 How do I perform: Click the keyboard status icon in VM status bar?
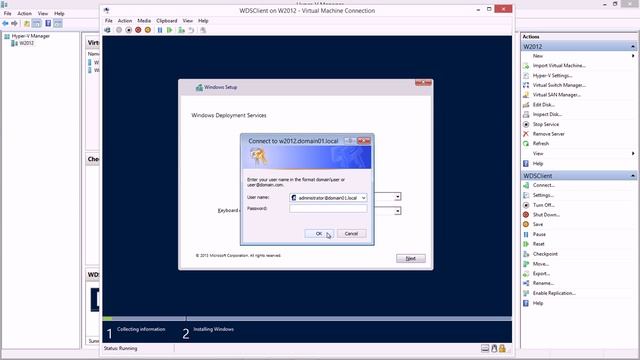pyautogui.click(x=485, y=348)
